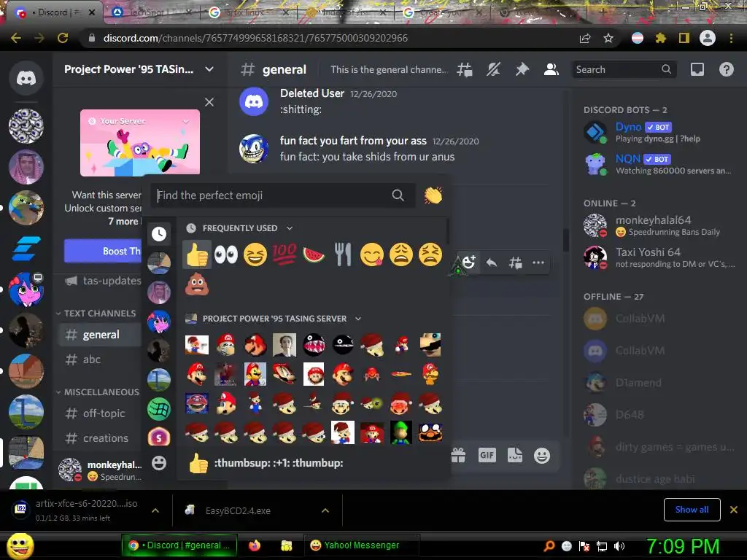Pick the green Luigi custom emoji

(401, 432)
